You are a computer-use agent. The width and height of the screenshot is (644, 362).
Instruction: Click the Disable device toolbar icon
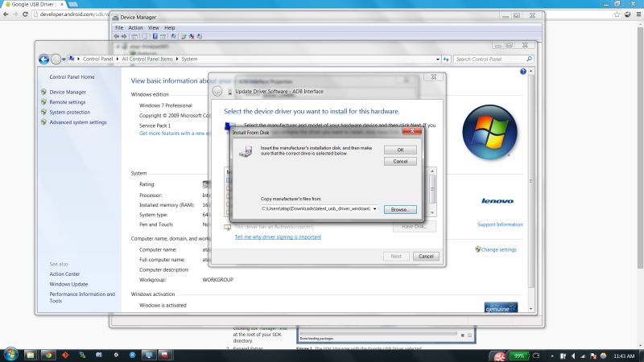199,36
